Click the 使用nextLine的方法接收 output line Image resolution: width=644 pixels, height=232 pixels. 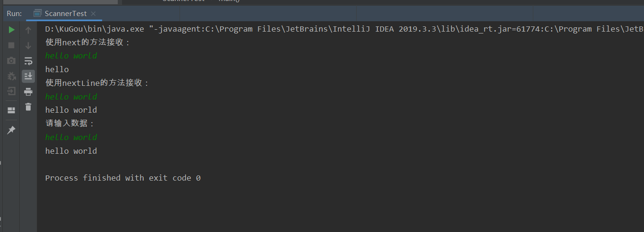97,83
